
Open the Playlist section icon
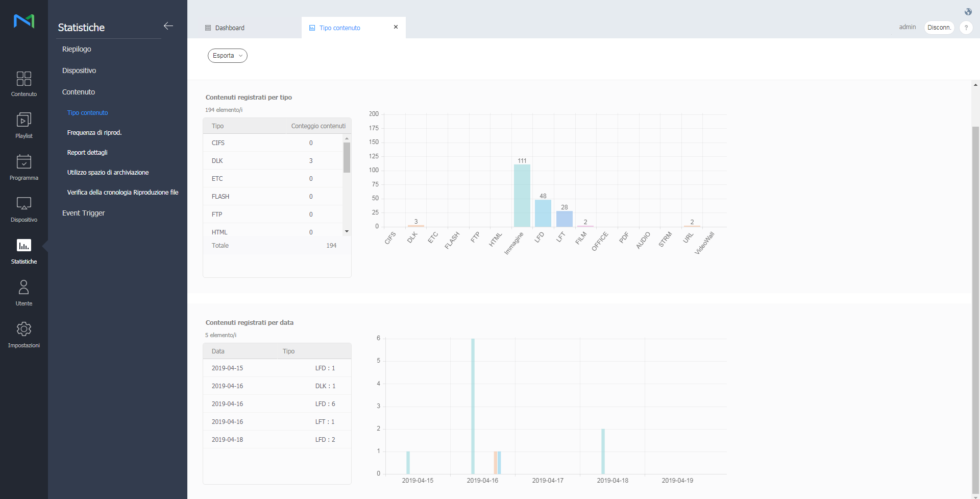pos(24,125)
